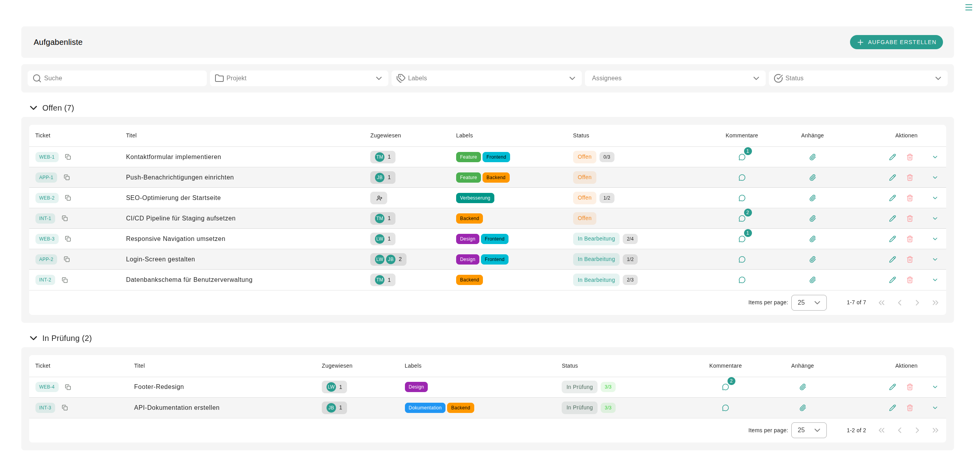The width and height of the screenshot is (980, 459).
Task: Edit the SEO-Optimierung der Startseite task
Action: point(893,198)
